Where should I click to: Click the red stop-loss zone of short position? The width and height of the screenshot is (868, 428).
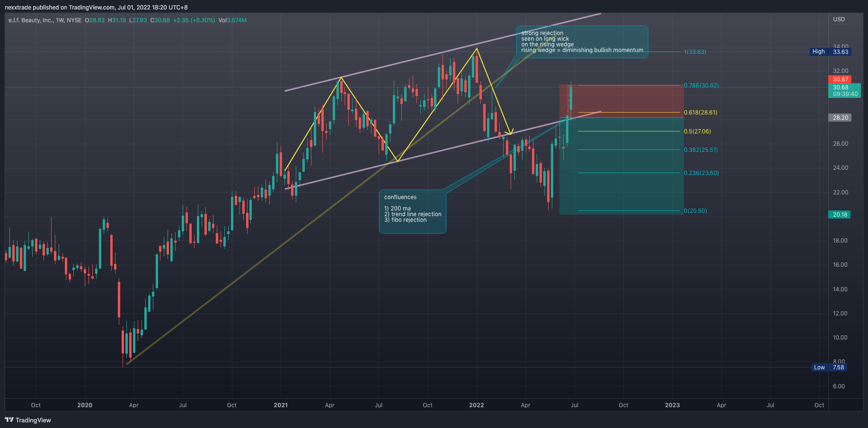point(621,101)
